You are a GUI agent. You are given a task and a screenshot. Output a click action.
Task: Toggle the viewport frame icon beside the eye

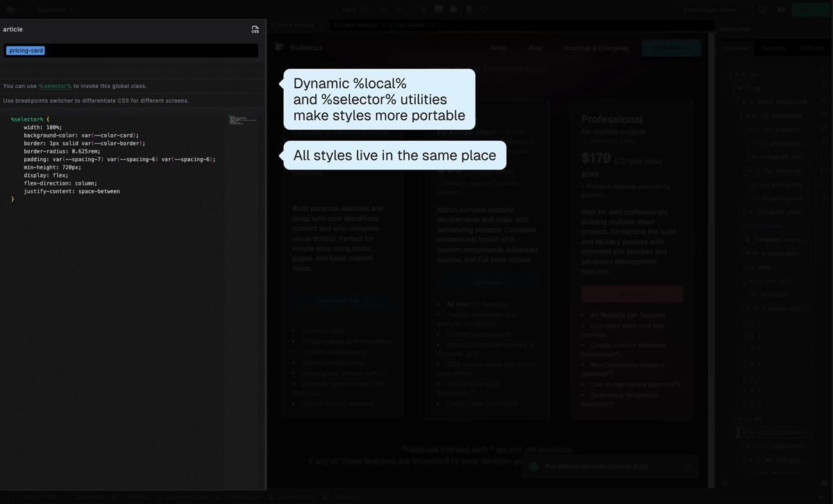tap(762, 10)
